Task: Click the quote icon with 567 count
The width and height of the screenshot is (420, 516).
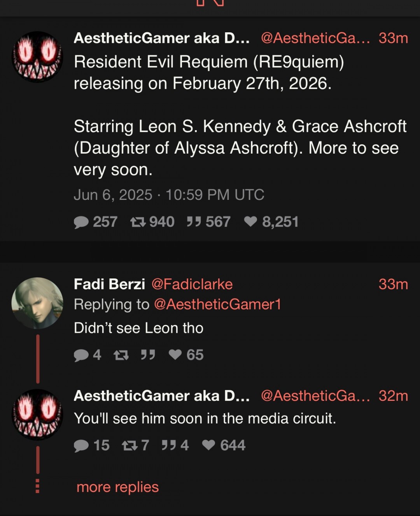Action: pyautogui.click(x=194, y=222)
